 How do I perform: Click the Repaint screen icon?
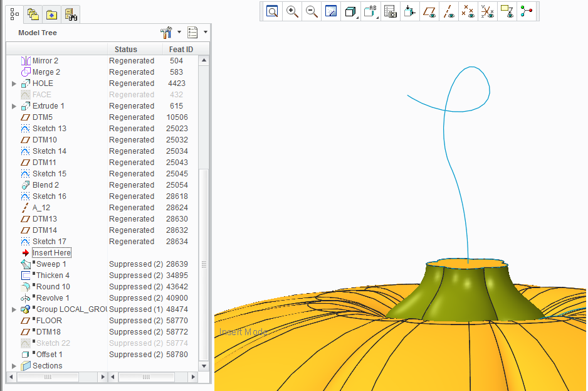[x=331, y=11]
